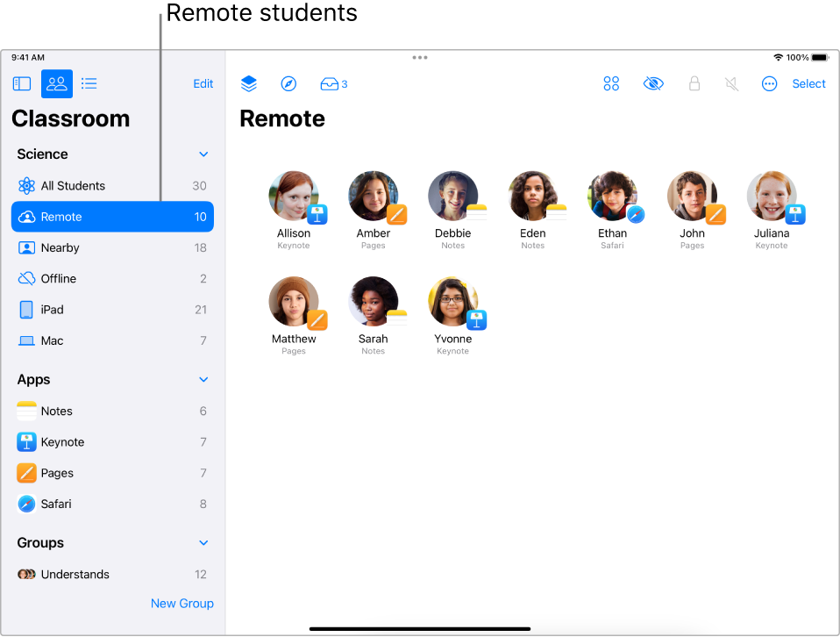Toggle the mute students icon

coord(731,83)
